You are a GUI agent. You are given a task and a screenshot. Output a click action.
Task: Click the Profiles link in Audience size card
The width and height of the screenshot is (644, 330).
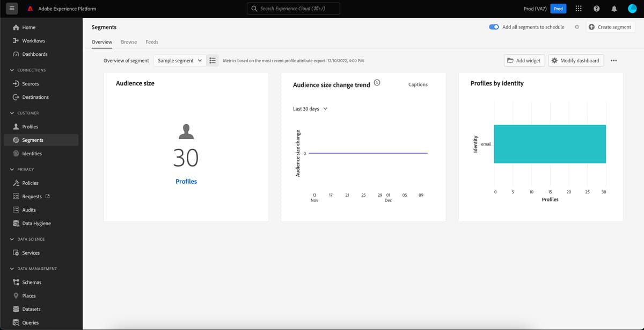[186, 181]
